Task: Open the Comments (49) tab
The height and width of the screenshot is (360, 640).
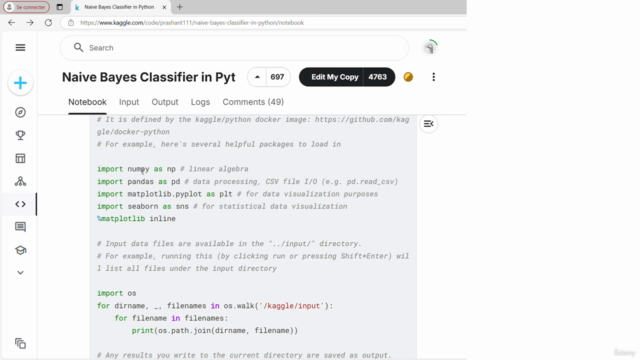Action: point(253,102)
